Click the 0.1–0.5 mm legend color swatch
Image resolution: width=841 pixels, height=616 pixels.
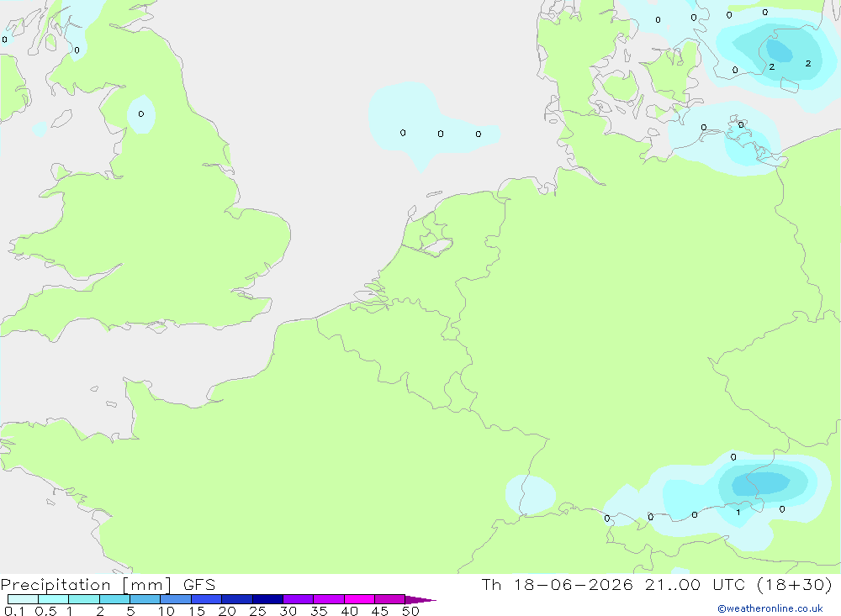[23, 599]
